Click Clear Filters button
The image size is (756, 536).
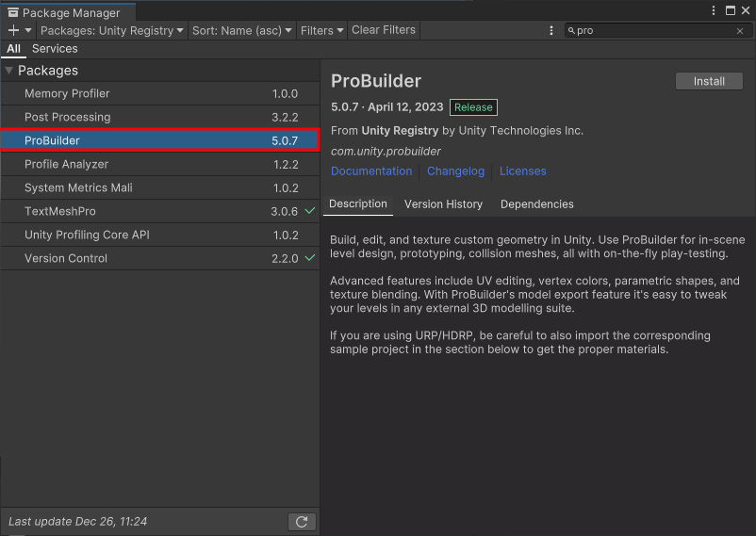coord(384,30)
